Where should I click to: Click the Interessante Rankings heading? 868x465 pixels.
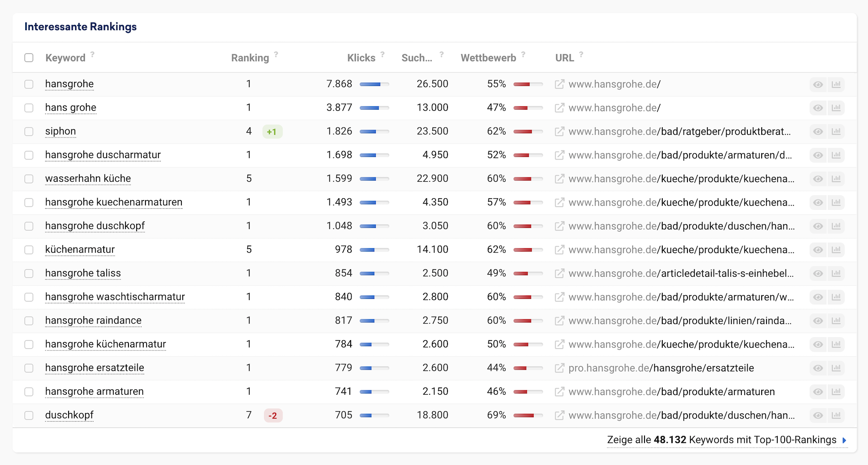(x=80, y=26)
